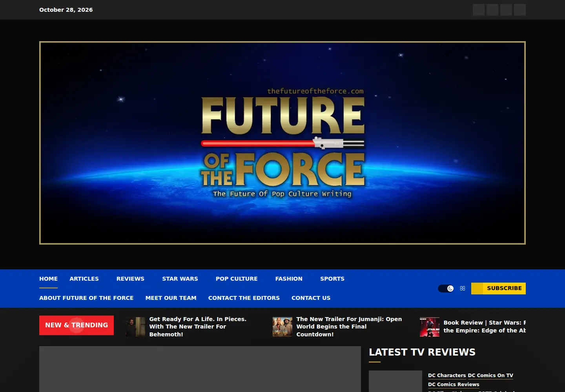Click the Contact Us menu link
The image size is (565, 392).
(x=311, y=298)
